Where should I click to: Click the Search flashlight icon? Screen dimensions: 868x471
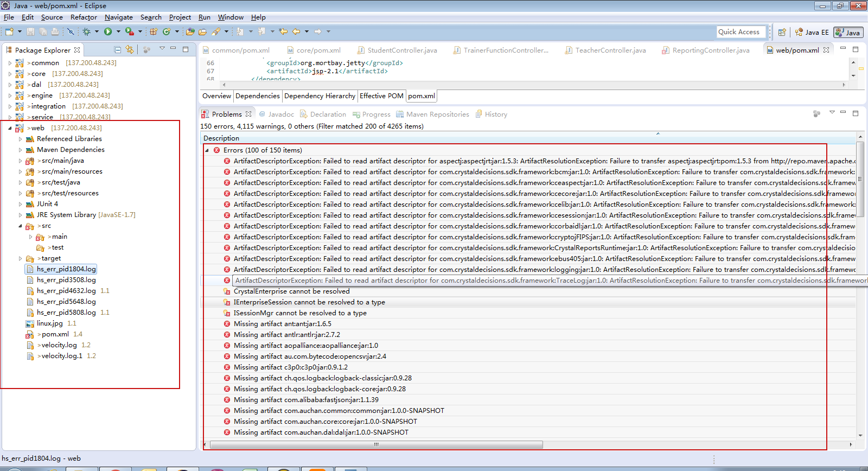(215, 32)
